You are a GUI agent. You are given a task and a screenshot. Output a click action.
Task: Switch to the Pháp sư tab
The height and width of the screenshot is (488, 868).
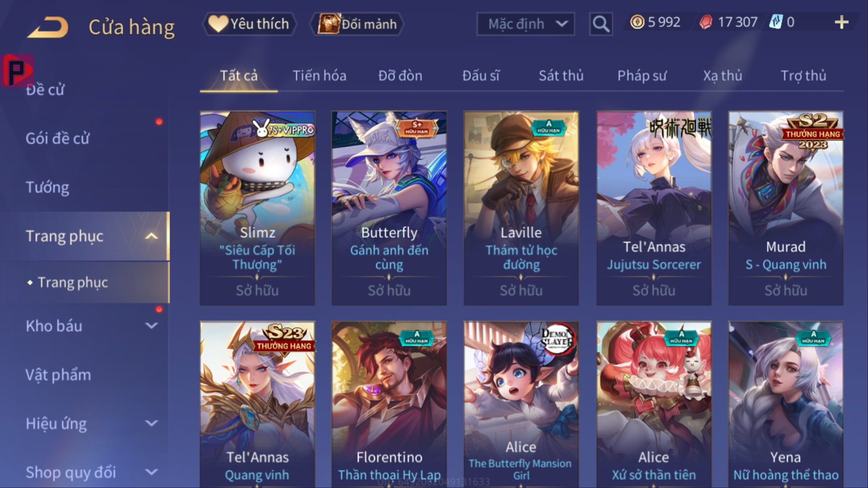pyautogui.click(x=642, y=76)
